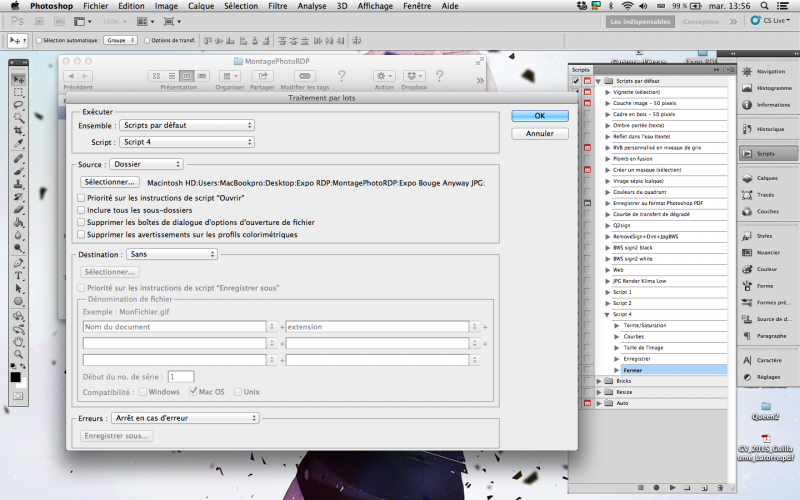Viewport: 800px width, 500px height.
Task: Open the Affichage menu
Action: pos(375,6)
